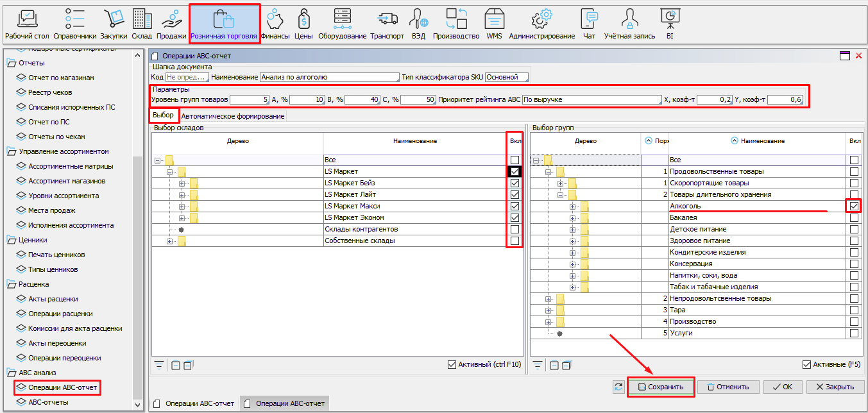
Task: Enable the Бакалея group checkbox
Action: tap(854, 218)
